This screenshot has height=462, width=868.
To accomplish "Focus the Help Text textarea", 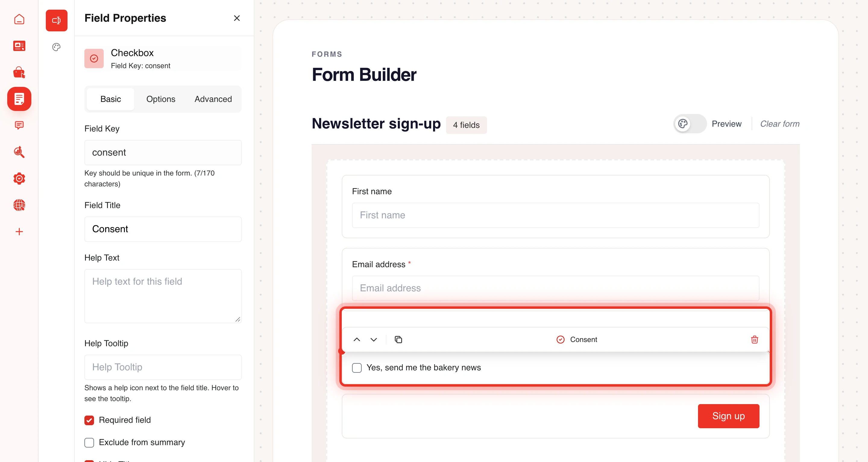I will [163, 296].
